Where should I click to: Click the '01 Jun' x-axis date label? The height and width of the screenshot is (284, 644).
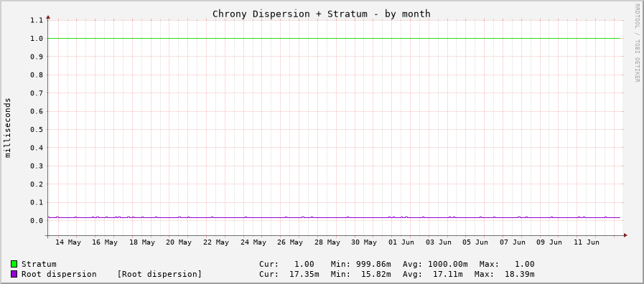pos(401,242)
